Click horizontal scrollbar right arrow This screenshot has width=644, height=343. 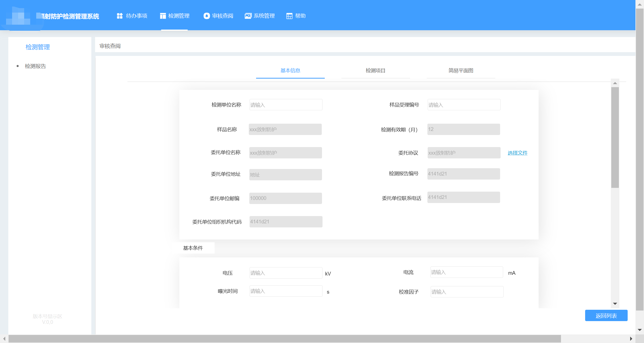click(631, 339)
